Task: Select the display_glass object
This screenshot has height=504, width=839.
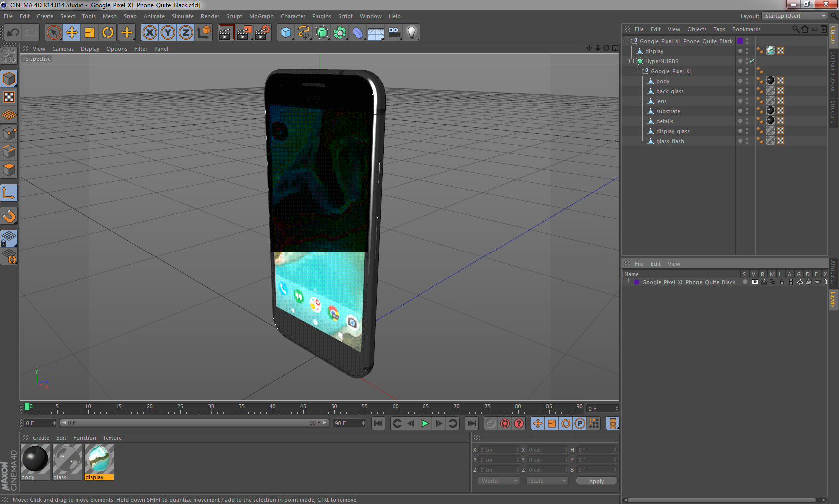Action: 672,131
